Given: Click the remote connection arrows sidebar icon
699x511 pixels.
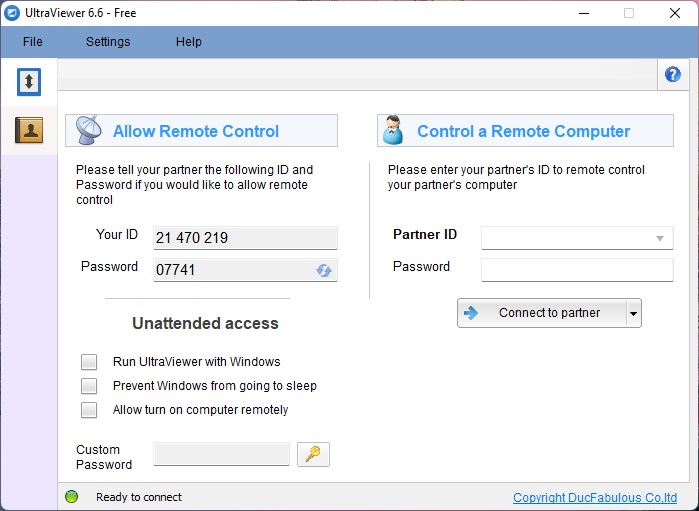Looking at the screenshot, I should point(29,81).
